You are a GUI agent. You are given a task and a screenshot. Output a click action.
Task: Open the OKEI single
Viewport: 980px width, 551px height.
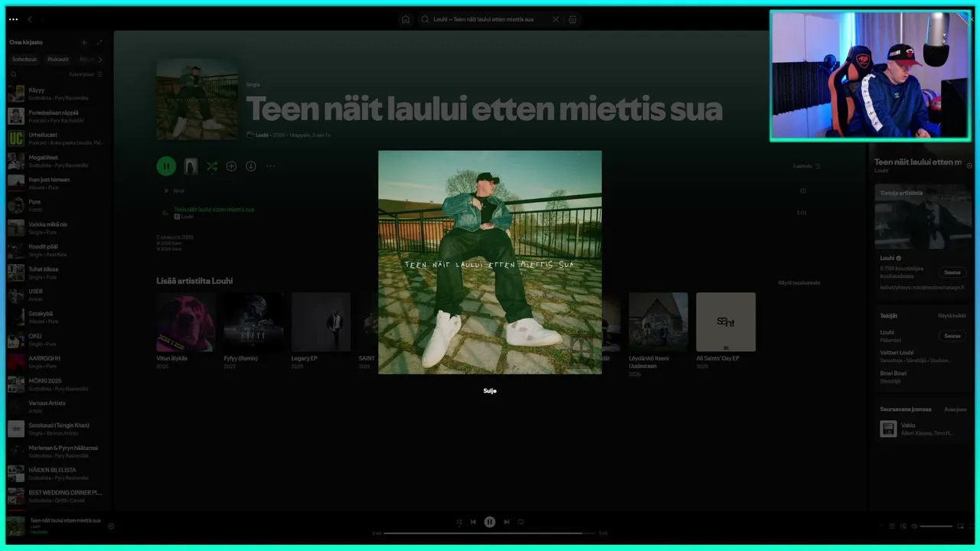click(57, 340)
